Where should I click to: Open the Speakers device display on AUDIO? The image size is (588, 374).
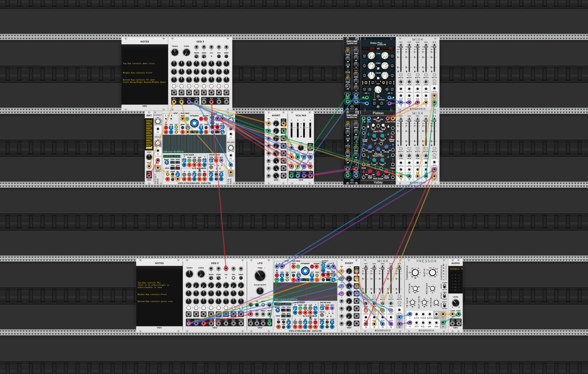pos(456,269)
